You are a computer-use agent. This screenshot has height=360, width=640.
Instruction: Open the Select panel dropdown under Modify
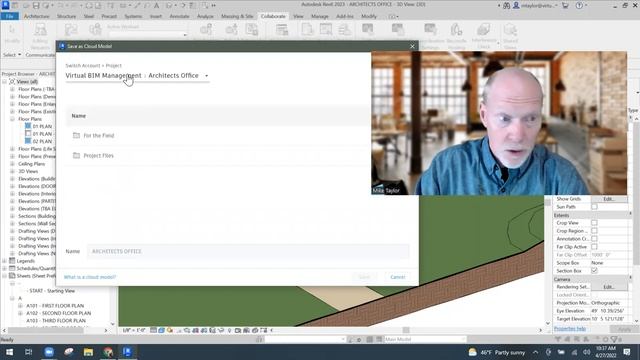(12, 55)
